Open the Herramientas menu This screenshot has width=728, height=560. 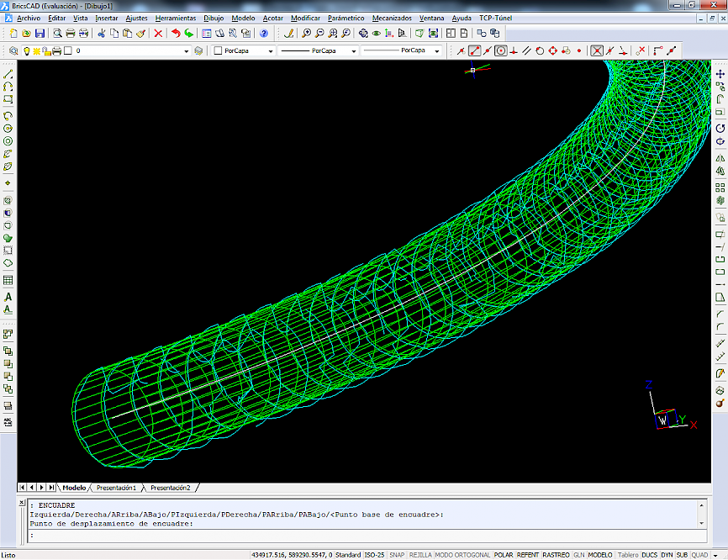point(176,18)
